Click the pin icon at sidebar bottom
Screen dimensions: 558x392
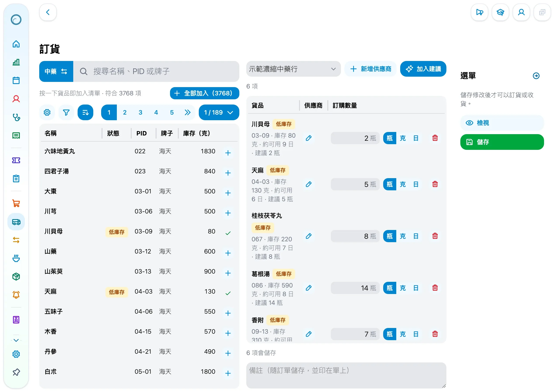(x=16, y=372)
